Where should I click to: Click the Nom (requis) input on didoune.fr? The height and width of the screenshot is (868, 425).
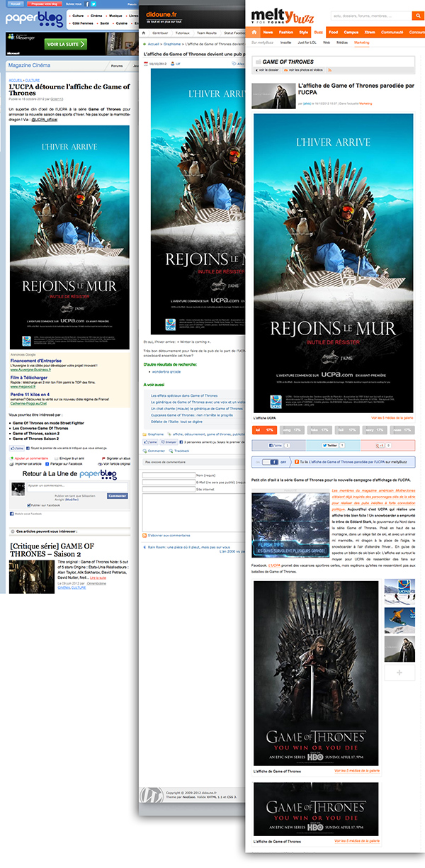pos(169,475)
